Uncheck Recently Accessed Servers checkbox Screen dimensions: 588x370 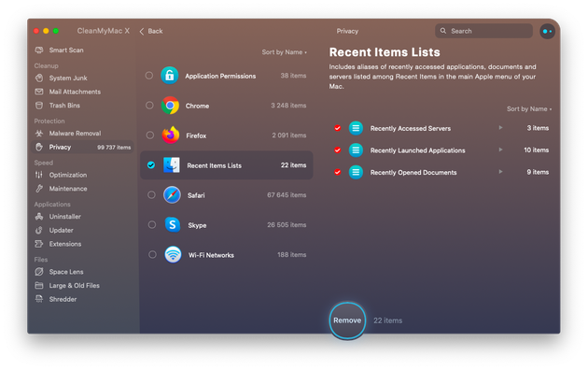coord(338,128)
